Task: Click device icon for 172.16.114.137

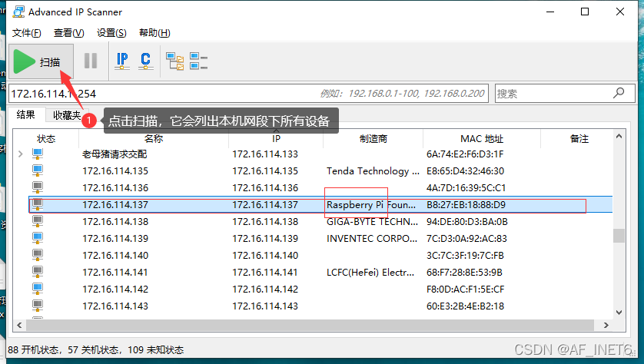Action: pos(38,204)
